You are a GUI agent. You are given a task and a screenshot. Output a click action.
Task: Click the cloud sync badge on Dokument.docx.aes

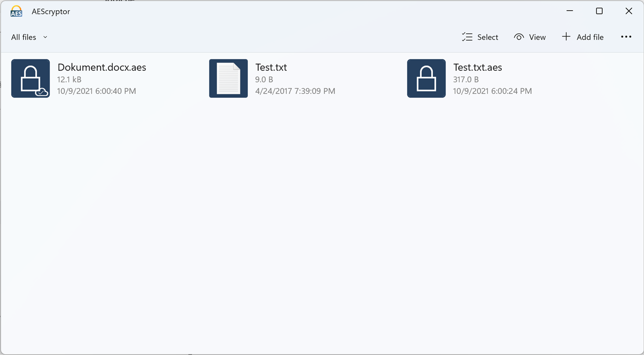click(41, 91)
